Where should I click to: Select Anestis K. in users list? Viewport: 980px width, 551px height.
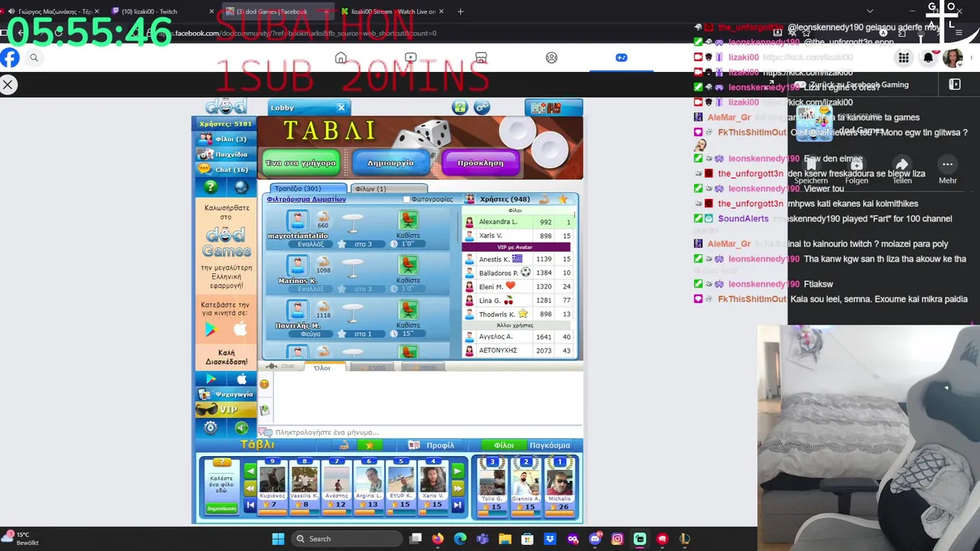(518, 259)
